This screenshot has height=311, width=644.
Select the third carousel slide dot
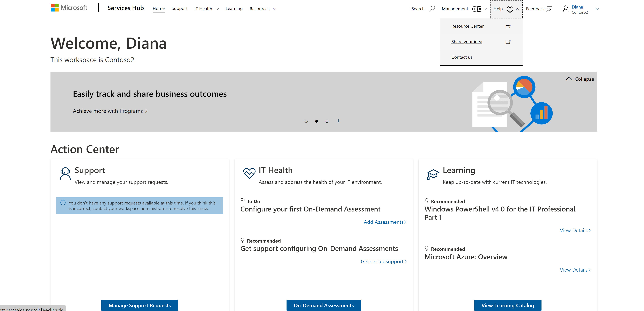click(x=327, y=121)
